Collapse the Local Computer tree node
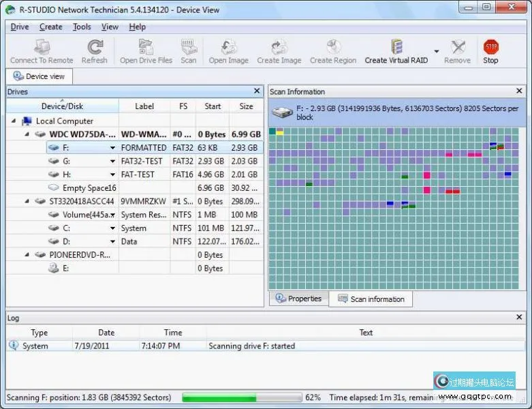532x409 pixels. [14, 121]
